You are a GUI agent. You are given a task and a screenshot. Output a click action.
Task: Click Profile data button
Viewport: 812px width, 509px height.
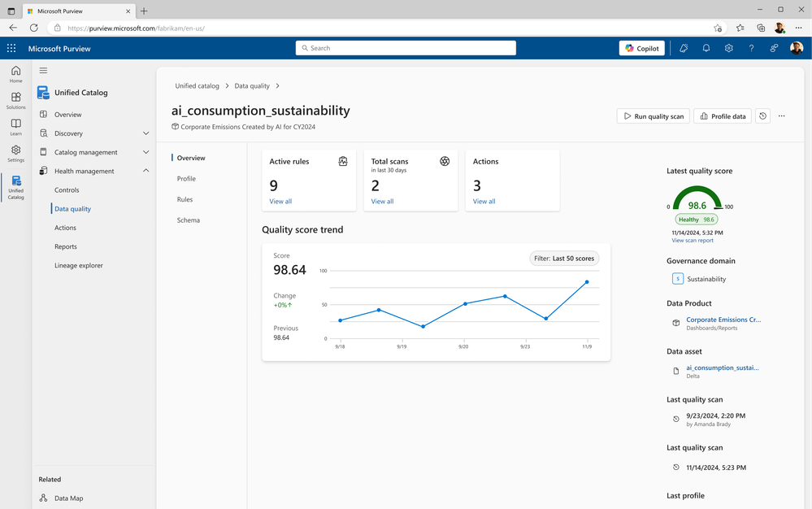pyautogui.click(x=723, y=116)
